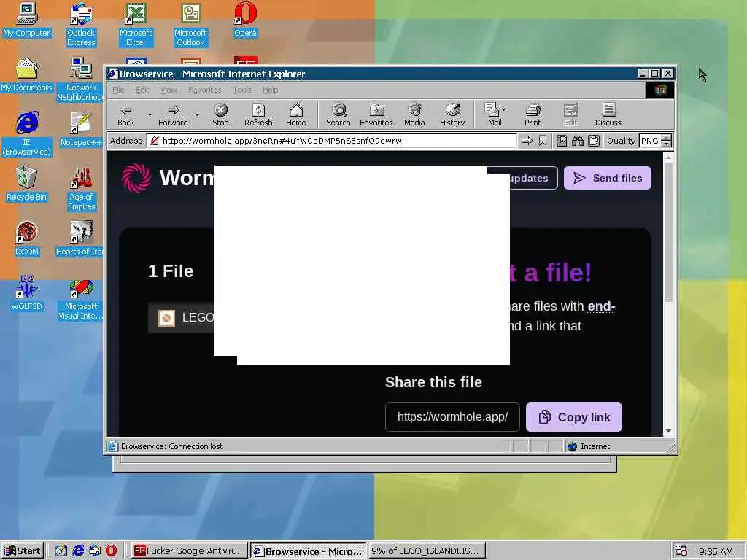Adjust the Quality PNG stepper
Viewport: 747px width, 560px height.
pos(667,141)
